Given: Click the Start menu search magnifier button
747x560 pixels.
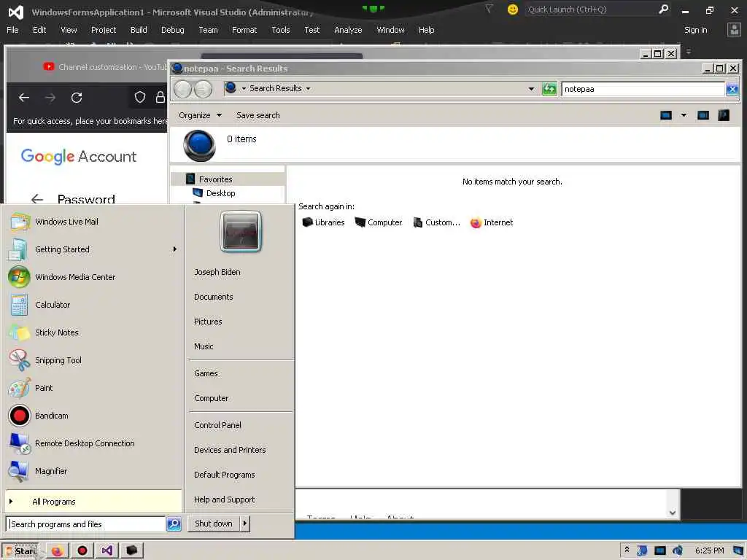Looking at the screenshot, I should click(x=174, y=524).
